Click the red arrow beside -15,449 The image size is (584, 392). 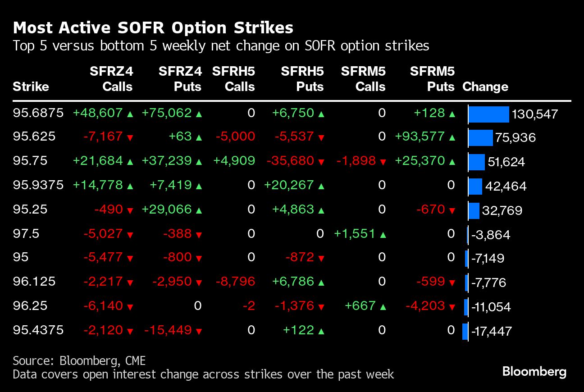click(199, 332)
